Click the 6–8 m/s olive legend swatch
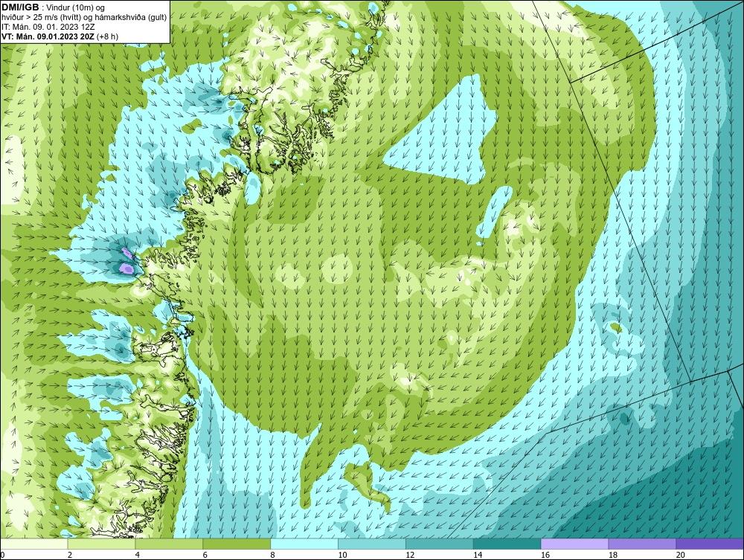The image size is (744, 560). click(237, 544)
